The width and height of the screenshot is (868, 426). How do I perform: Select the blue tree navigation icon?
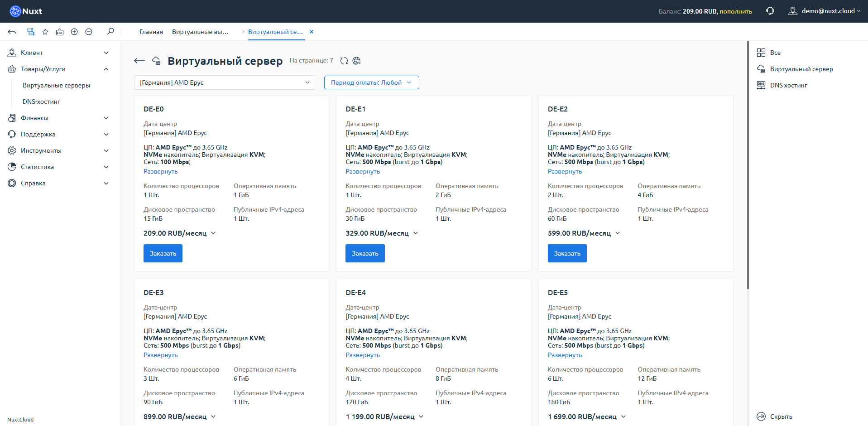(x=30, y=32)
